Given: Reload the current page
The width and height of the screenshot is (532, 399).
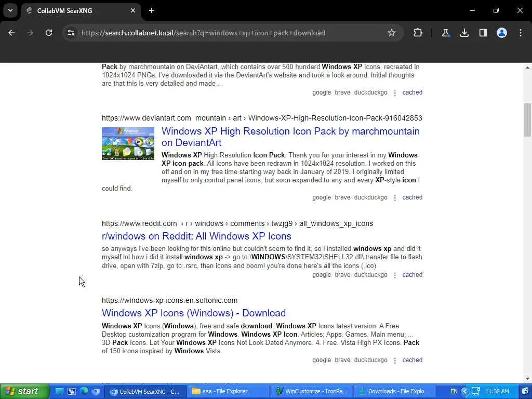Looking at the screenshot, I should point(49,33).
